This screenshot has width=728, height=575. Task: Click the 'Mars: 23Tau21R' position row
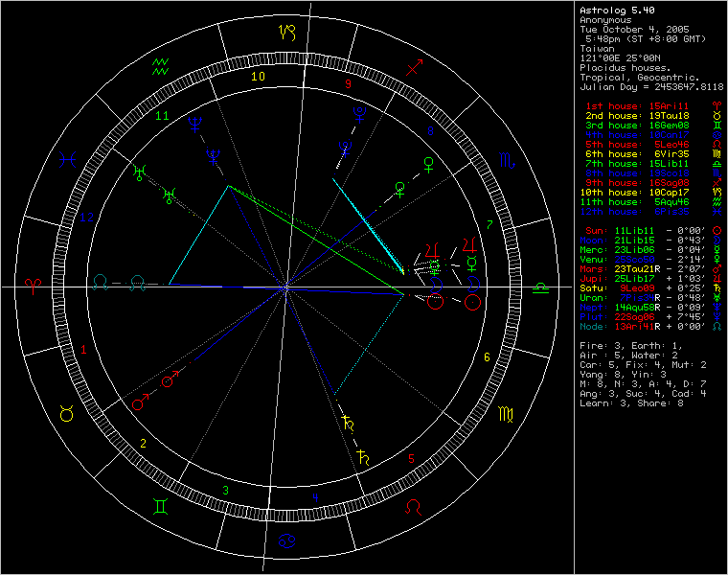(643, 269)
